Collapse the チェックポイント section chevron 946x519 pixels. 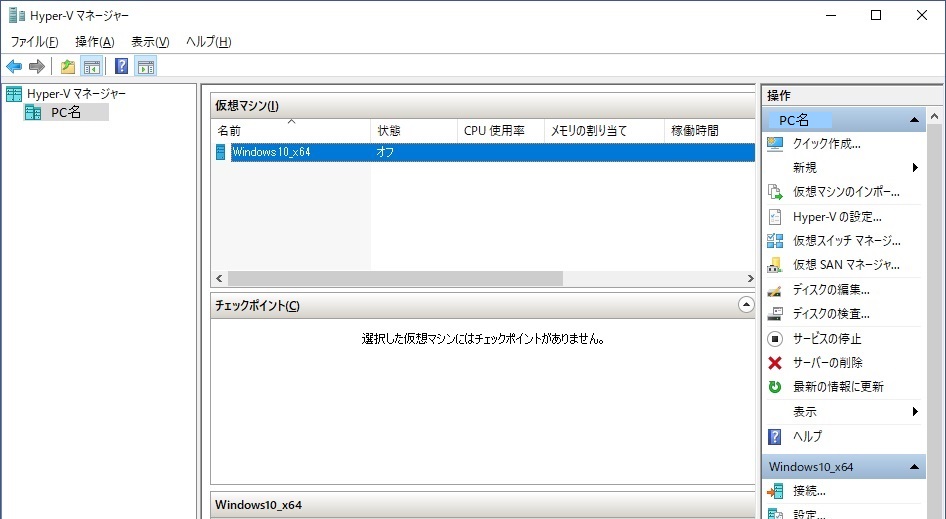point(746,305)
